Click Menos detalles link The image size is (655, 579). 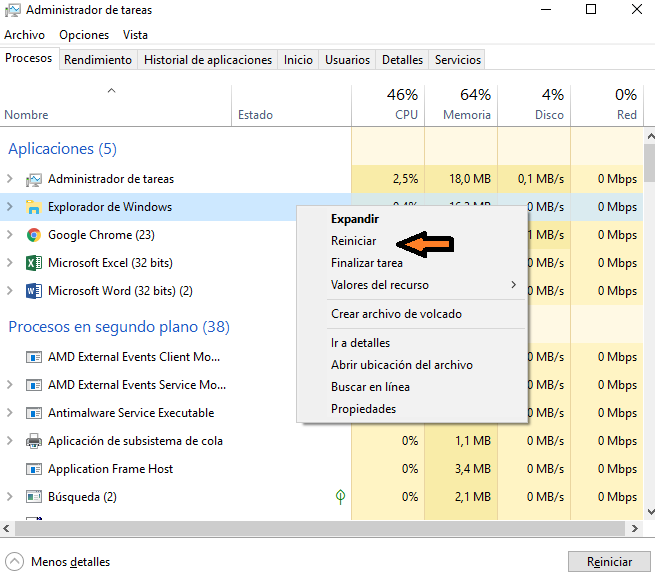[x=70, y=562]
